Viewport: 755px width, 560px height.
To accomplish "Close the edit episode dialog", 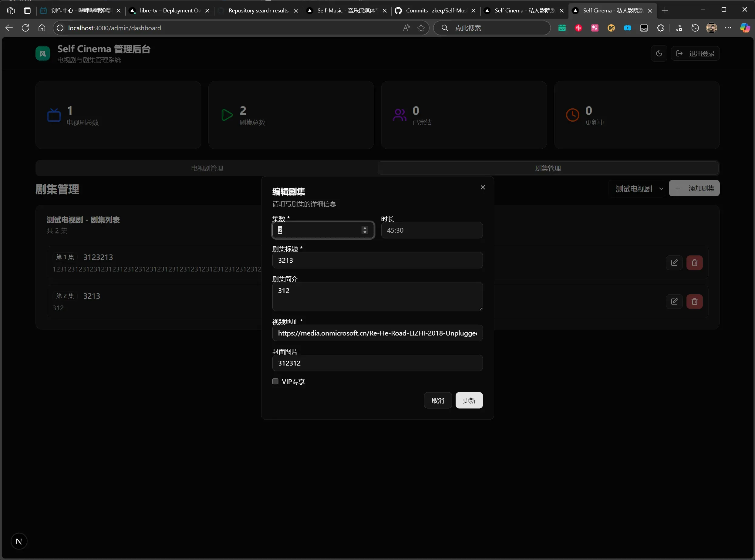I will [483, 187].
